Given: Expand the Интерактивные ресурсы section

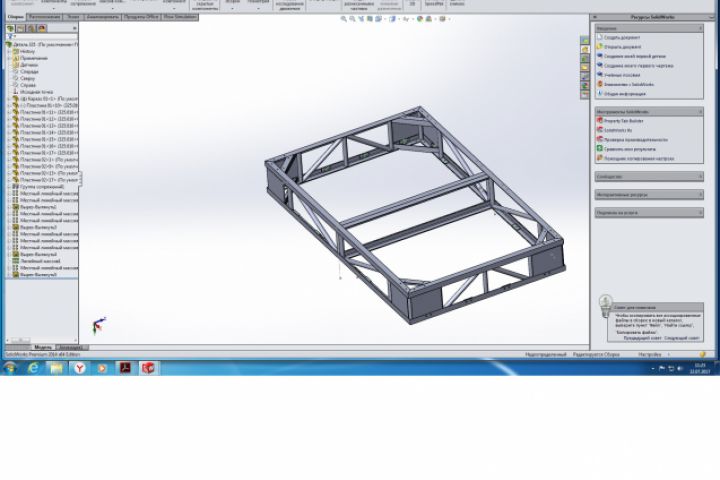Looking at the screenshot, I should pos(700,195).
